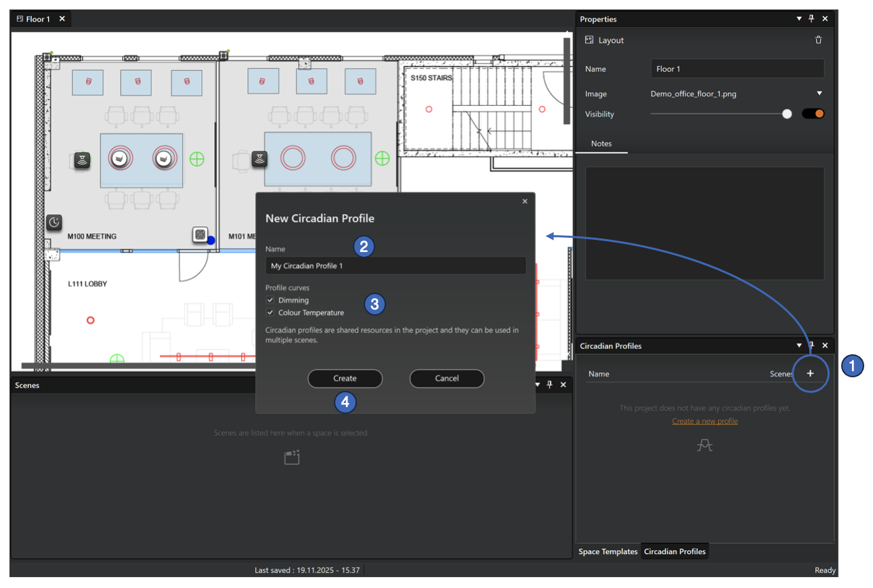The image size is (873, 588).
Task: Select the Notes tab
Action: coord(602,144)
